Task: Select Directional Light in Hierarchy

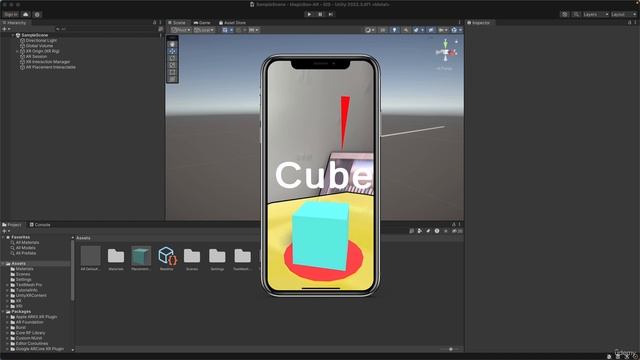Action: (41, 41)
